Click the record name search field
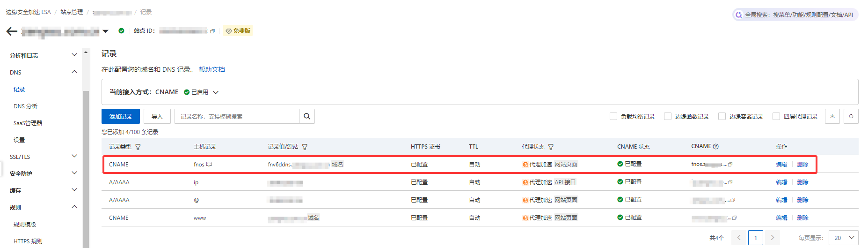The width and height of the screenshot is (868, 248). click(237, 116)
